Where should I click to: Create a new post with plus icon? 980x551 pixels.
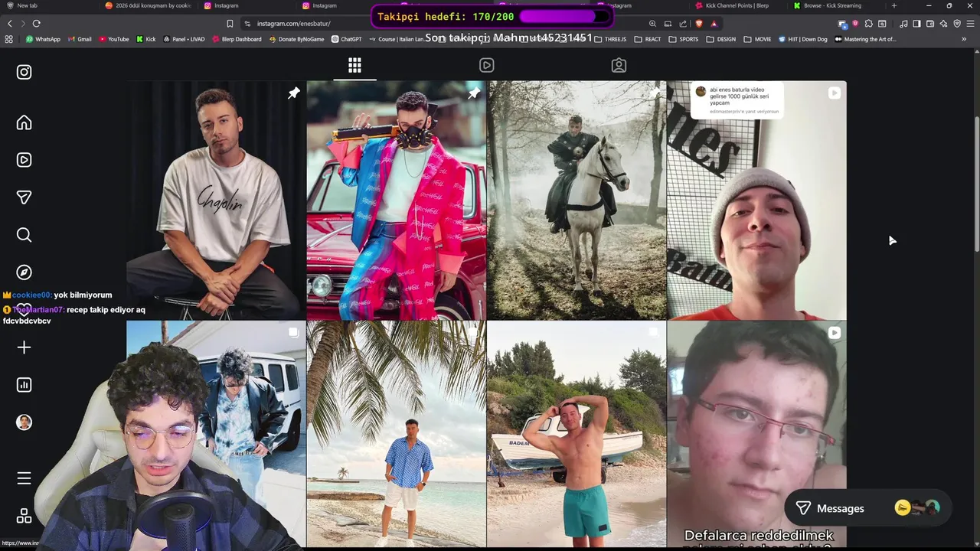(24, 347)
